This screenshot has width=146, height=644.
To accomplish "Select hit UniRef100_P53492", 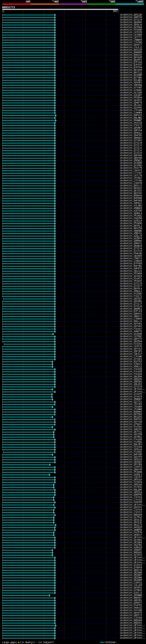I will coord(131,216).
